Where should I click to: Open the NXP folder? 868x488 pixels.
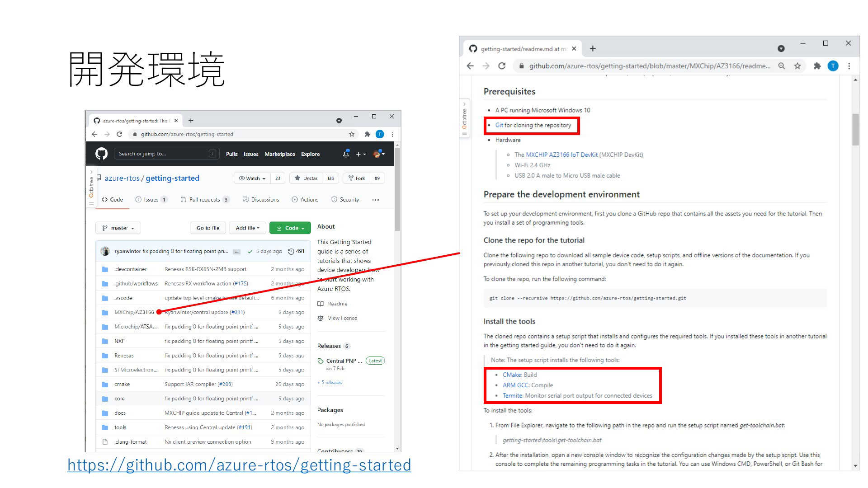pyautogui.click(x=119, y=341)
